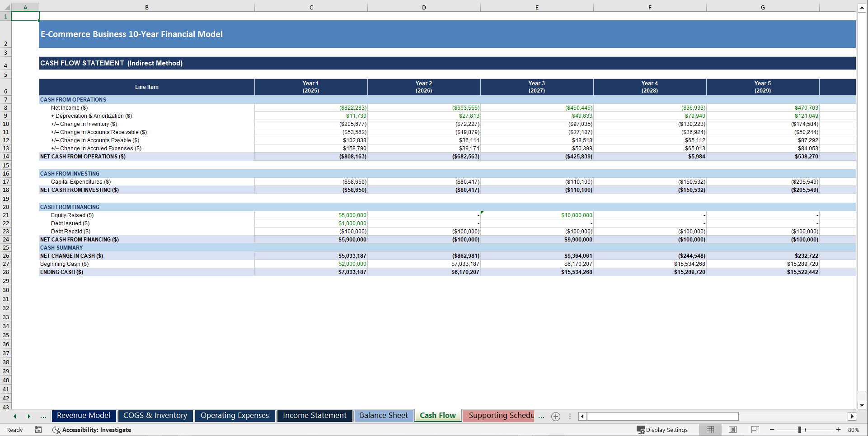Start macro recording from the status bar
The width and height of the screenshot is (868, 436).
38,430
